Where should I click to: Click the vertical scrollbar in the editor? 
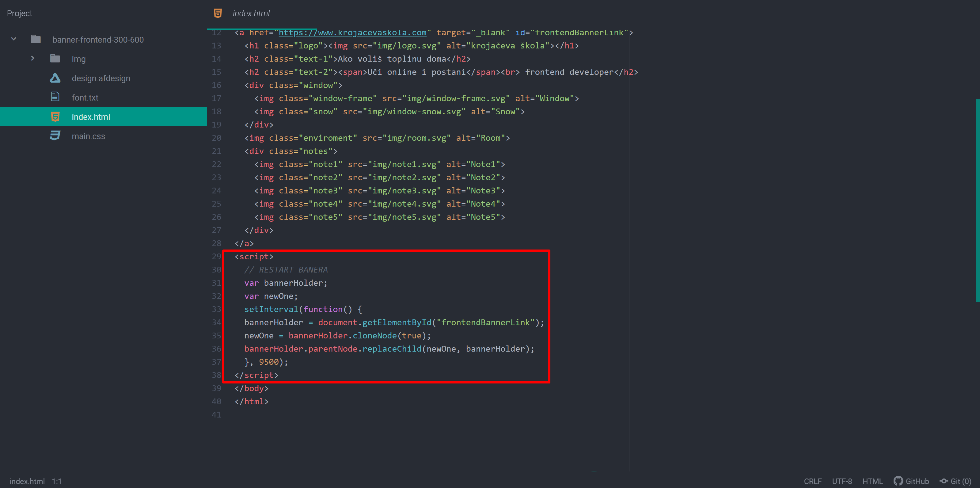tap(977, 200)
